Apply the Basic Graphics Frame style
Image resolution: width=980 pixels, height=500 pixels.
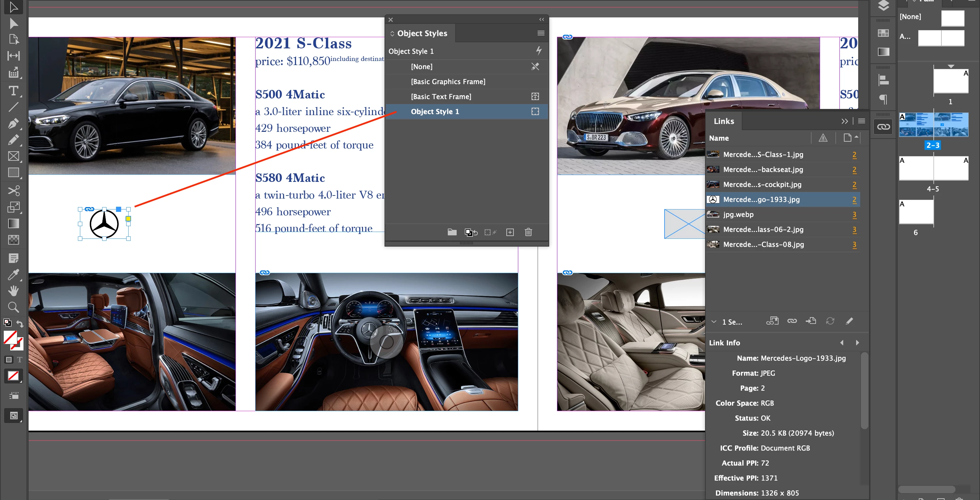pos(448,81)
